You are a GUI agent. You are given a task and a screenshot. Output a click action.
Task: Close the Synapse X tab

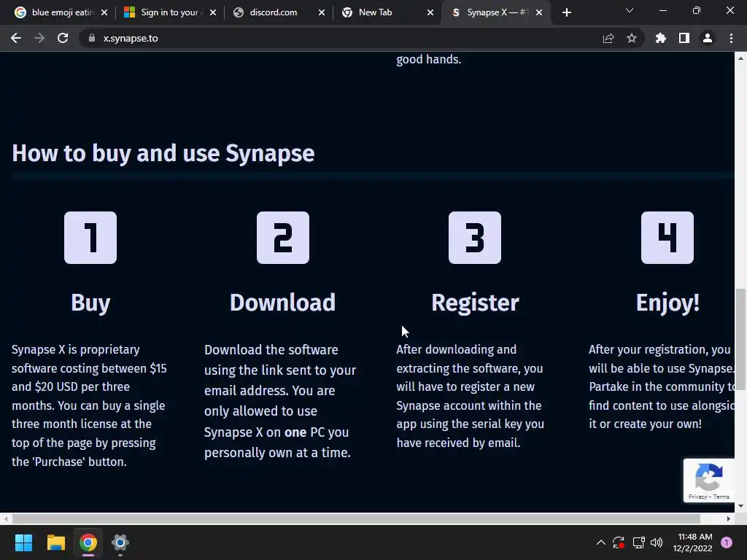[x=539, y=12]
